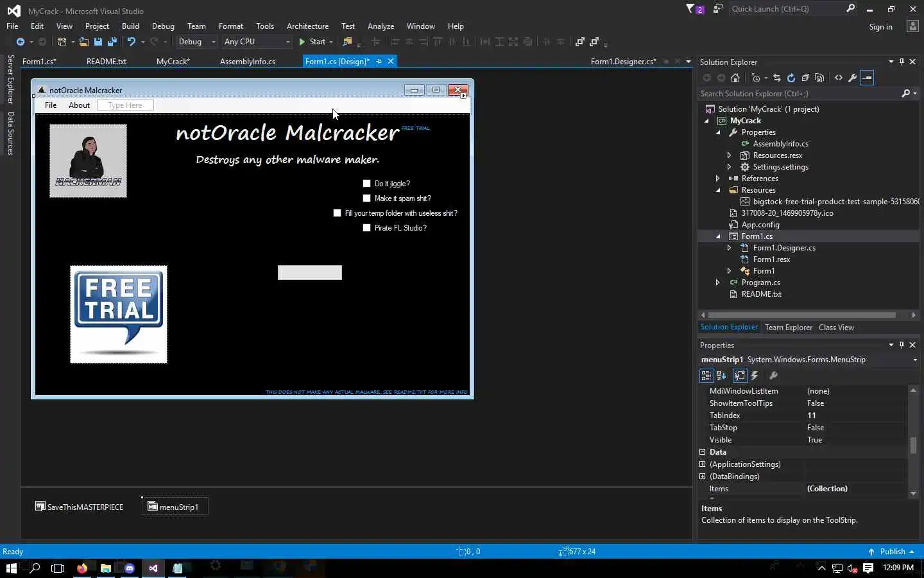
Task: Pin the Properties panel with pushpin icon
Action: click(x=902, y=345)
